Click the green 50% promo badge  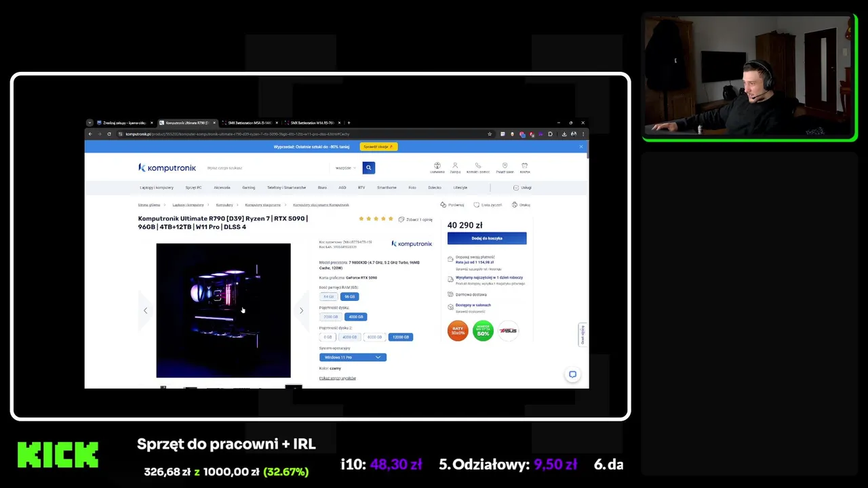pyautogui.click(x=483, y=331)
